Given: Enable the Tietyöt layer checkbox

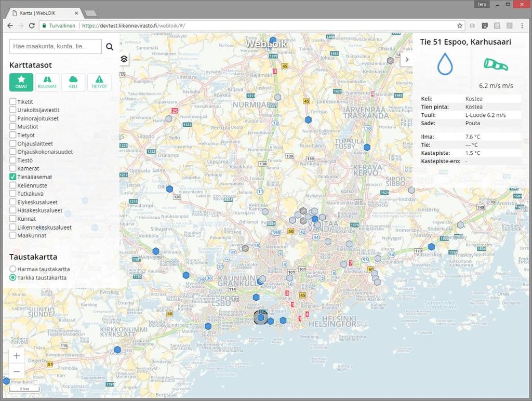Looking at the screenshot, I should point(13,135).
